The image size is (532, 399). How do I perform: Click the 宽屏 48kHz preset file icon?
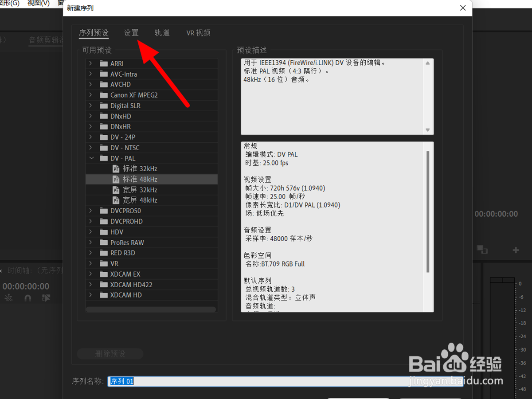pos(116,200)
